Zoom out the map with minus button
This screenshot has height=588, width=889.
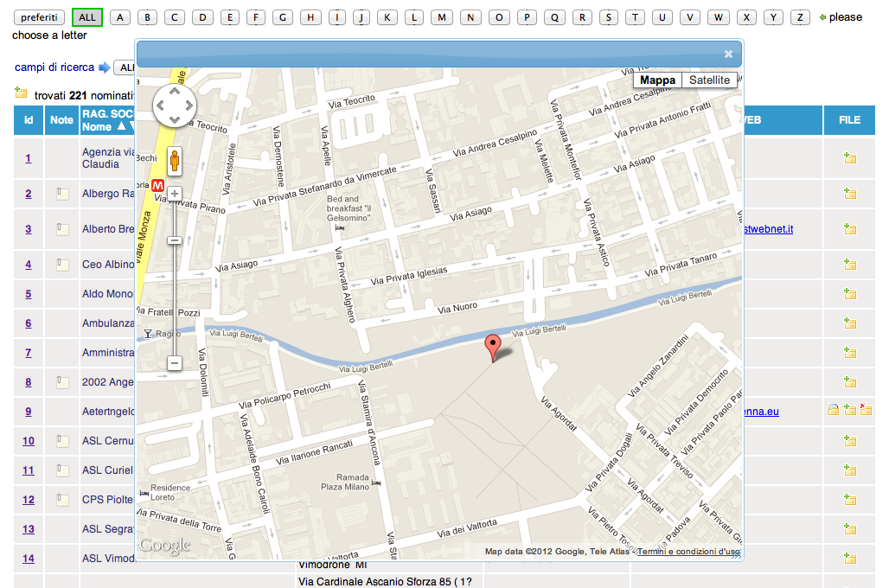(x=175, y=363)
